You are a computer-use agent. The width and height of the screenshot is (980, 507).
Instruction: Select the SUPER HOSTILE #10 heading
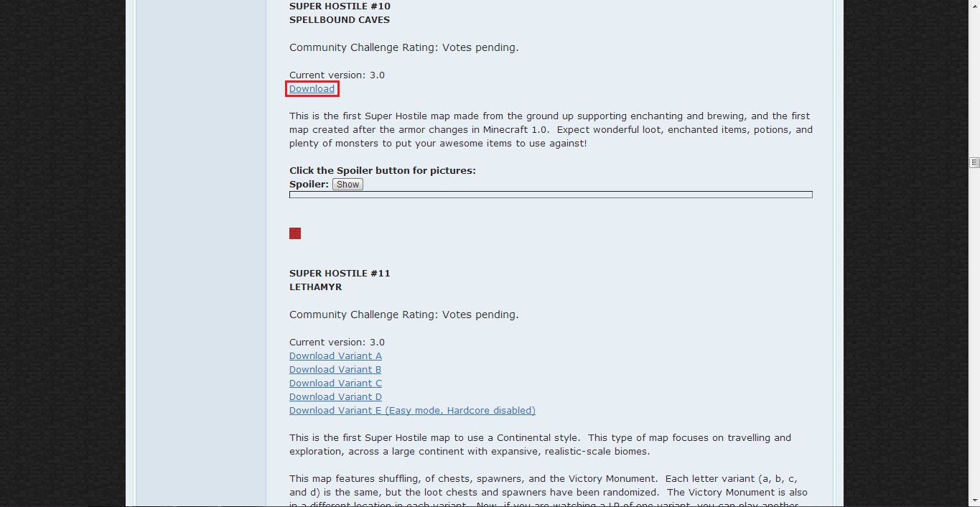[x=340, y=6]
